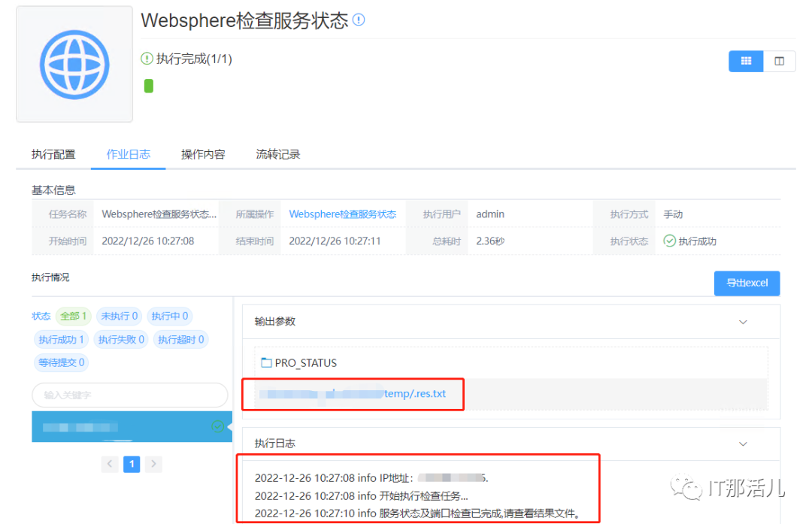Click the execution complete status icon
The image size is (812, 524).
tap(147, 59)
